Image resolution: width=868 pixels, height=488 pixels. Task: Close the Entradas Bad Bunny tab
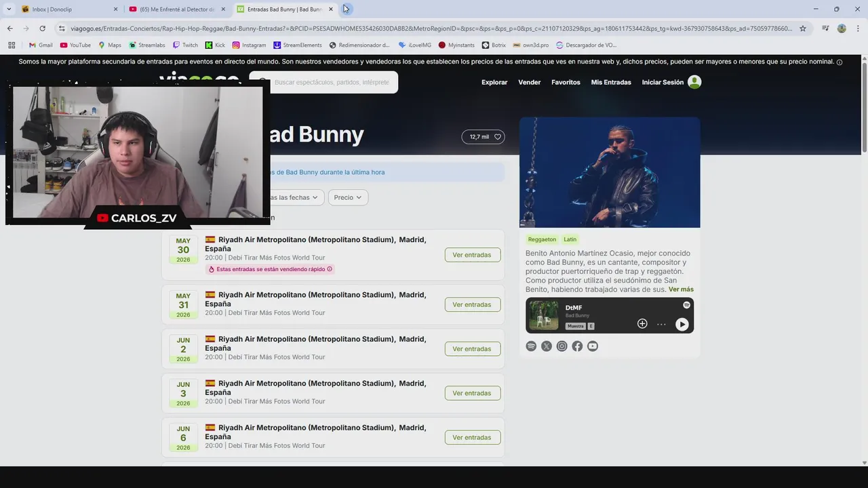pyautogui.click(x=331, y=9)
